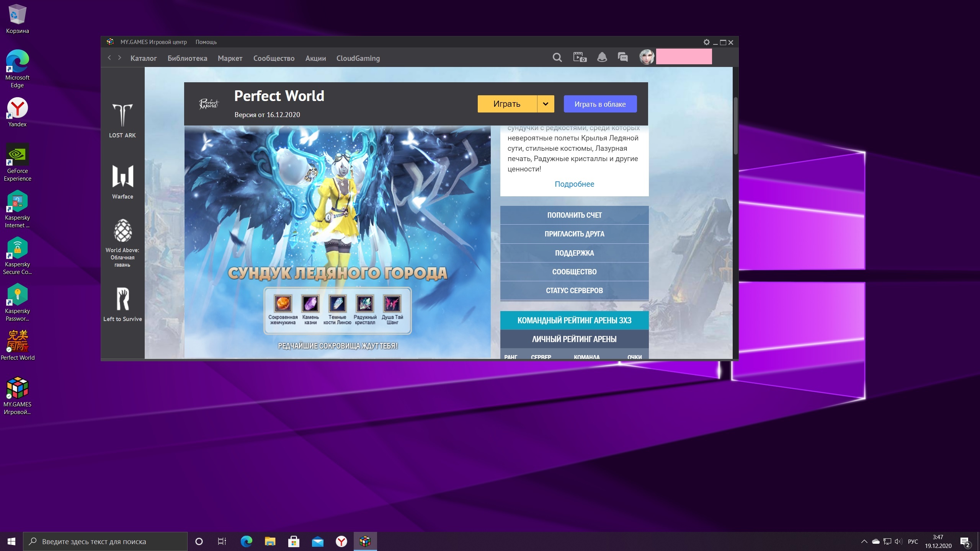Open the Библиотека tab
The width and height of the screenshot is (980, 551).
(187, 59)
